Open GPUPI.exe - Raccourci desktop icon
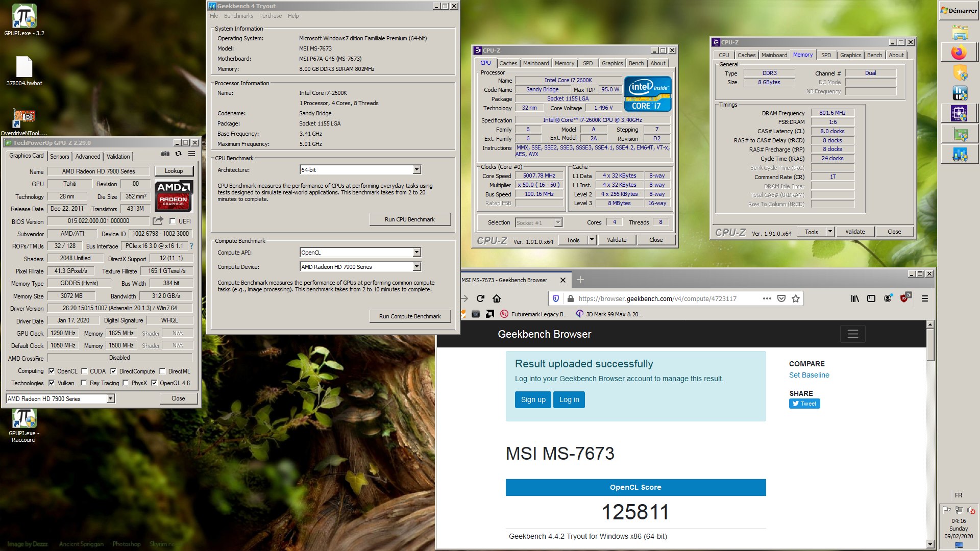Screen dimensions: 980x551 pyautogui.click(x=24, y=425)
